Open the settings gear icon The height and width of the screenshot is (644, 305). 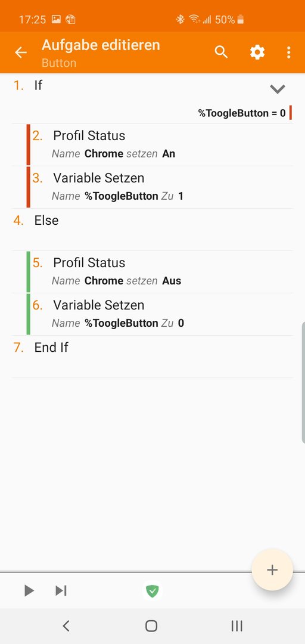257,52
